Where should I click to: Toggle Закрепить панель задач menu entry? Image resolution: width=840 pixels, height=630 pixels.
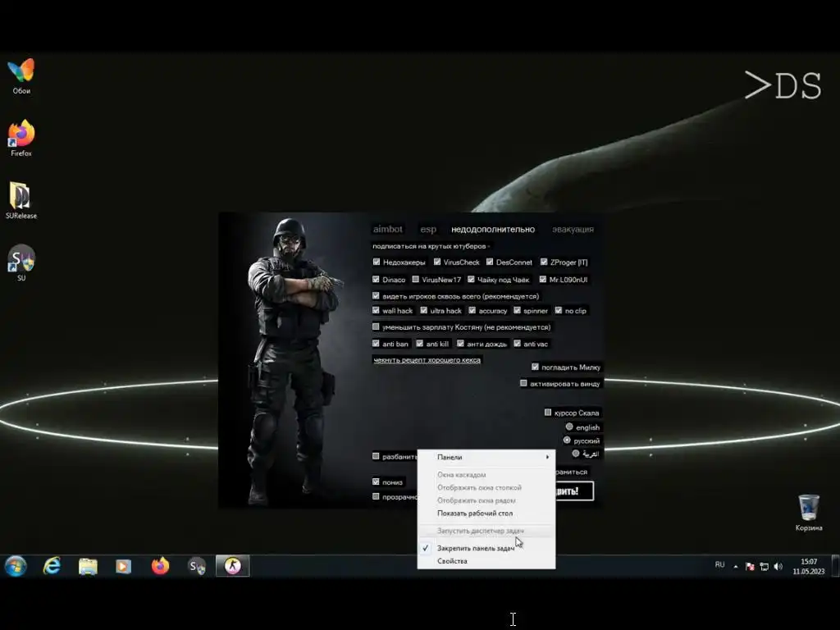click(486, 548)
